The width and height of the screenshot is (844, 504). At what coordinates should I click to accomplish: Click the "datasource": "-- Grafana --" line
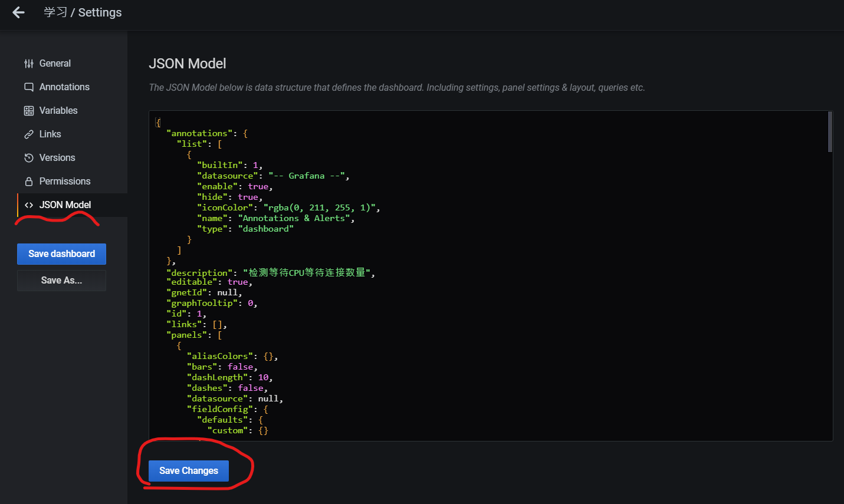pyautogui.click(x=273, y=176)
